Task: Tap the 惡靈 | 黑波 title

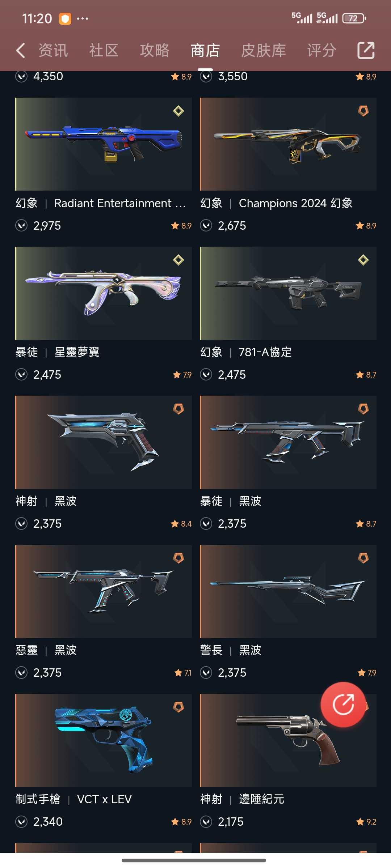Action: pyautogui.click(x=46, y=650)
